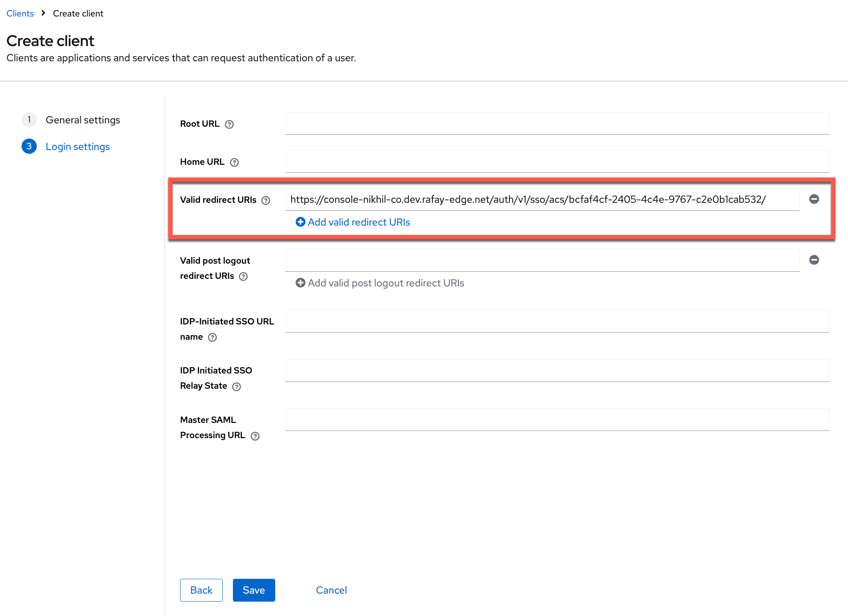
Task: Click the Home URL help icon
Action: (x=234, y=162)
